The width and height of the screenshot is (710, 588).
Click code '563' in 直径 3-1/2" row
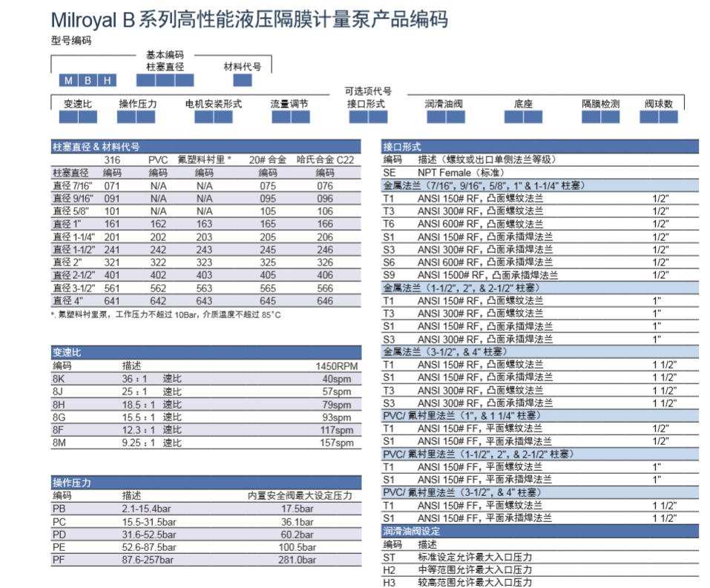coord(204,288)
